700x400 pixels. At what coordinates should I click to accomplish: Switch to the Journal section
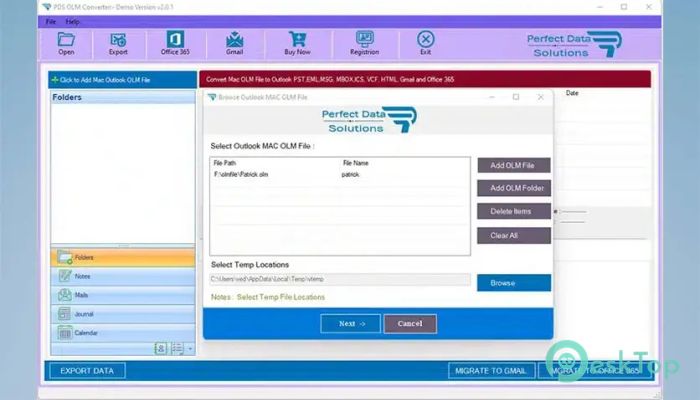pos(65,314)
